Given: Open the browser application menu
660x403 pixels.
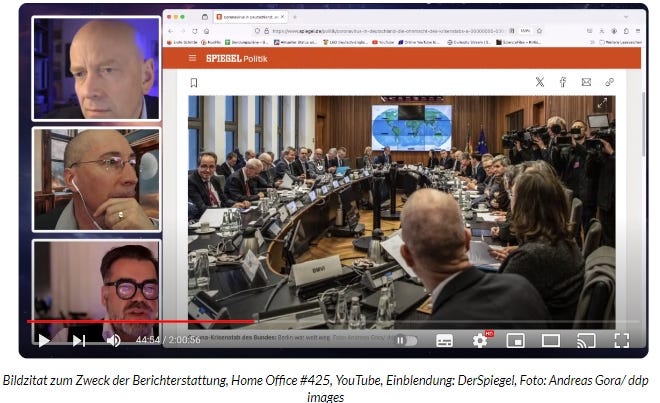Looking at the screenshot, I should click(638, 31).
